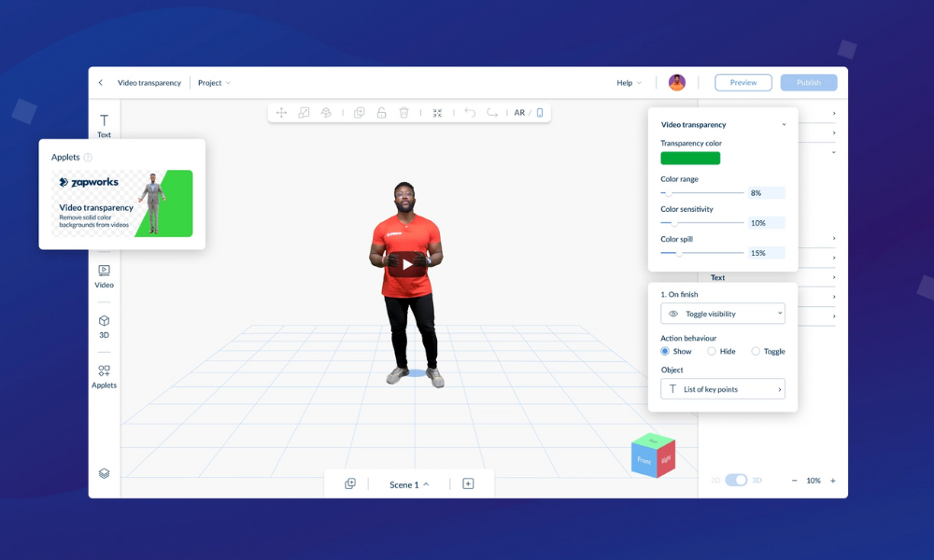934x560 pixels.
Task: Expand the Scene 1 selector
Action: point(409,484)
